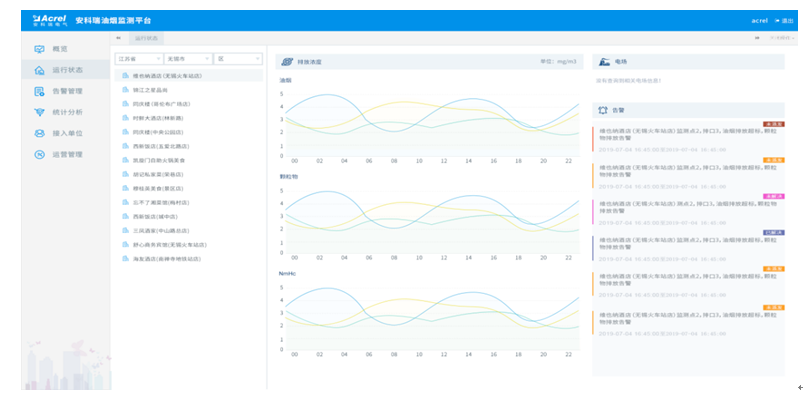
Task: Click the 颗粒物 chart title
Action: point(288,176)
